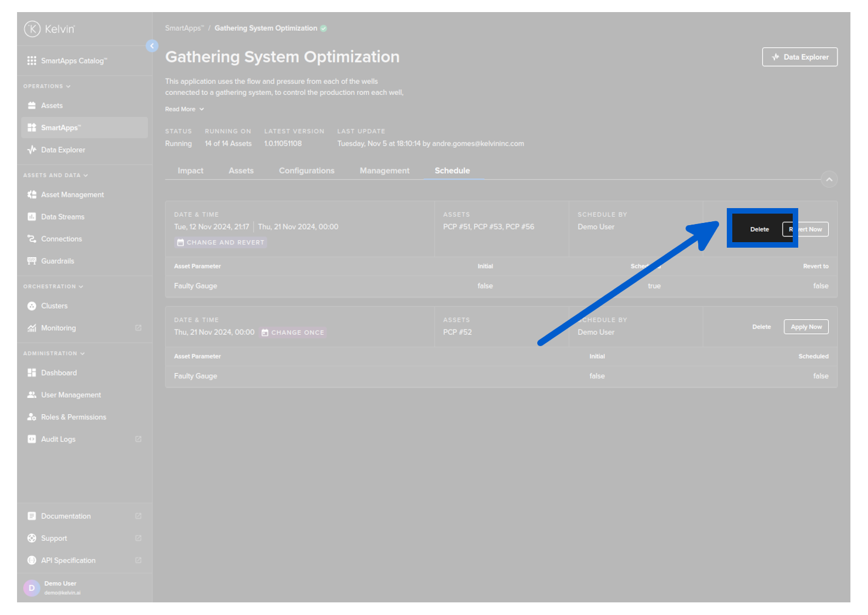Collapse the header with the round chevron button
This screenshot has width=868, height=615.
tap(829, 180)
